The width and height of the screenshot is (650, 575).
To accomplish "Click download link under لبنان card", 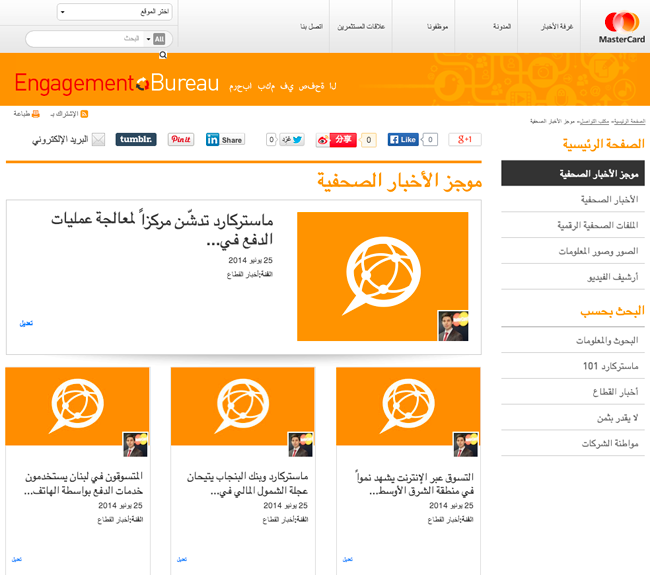I will (17, 559).
